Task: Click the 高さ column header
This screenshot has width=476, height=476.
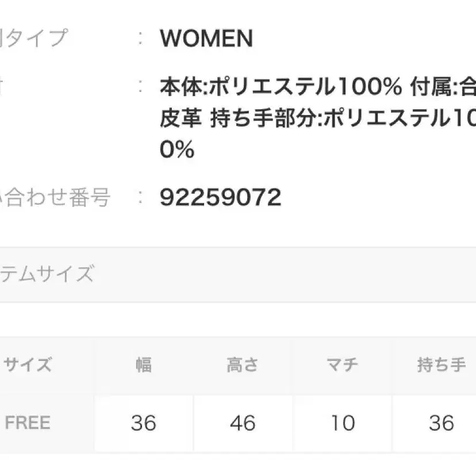Action: tap(242, 365)
